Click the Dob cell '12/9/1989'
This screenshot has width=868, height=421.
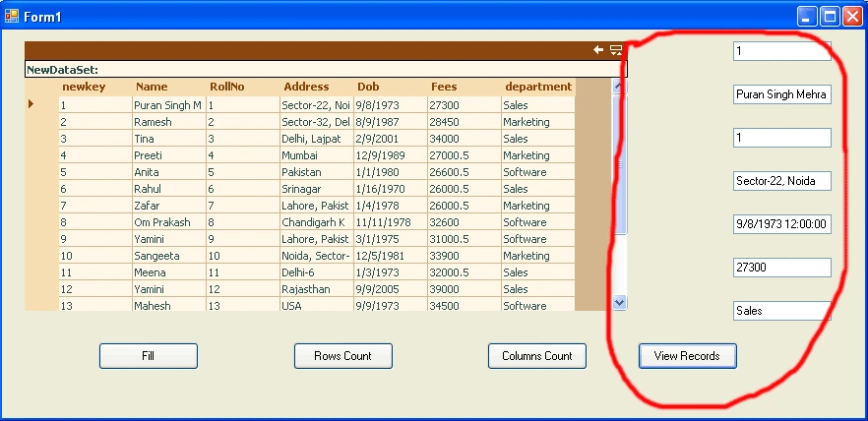pos(391,155)
